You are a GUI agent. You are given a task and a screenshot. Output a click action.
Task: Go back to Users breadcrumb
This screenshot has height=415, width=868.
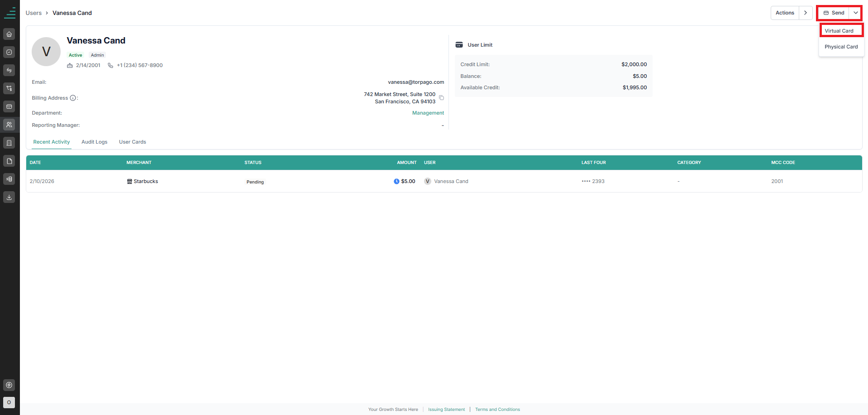point(33,13)
